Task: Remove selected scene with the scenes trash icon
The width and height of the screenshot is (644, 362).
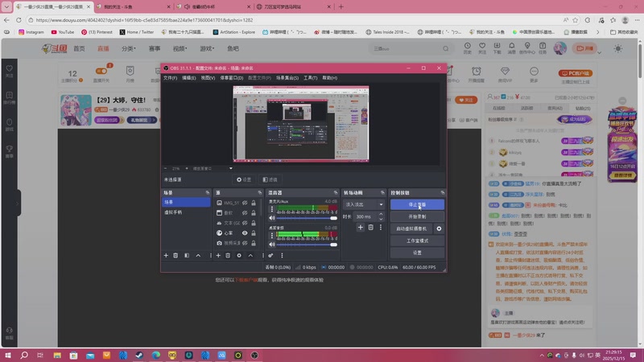Action: [x=175, y=255]
